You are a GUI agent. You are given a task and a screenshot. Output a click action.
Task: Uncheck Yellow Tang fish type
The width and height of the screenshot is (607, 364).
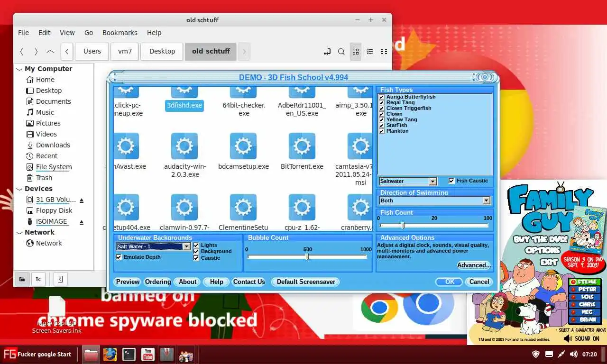point(382,119)
